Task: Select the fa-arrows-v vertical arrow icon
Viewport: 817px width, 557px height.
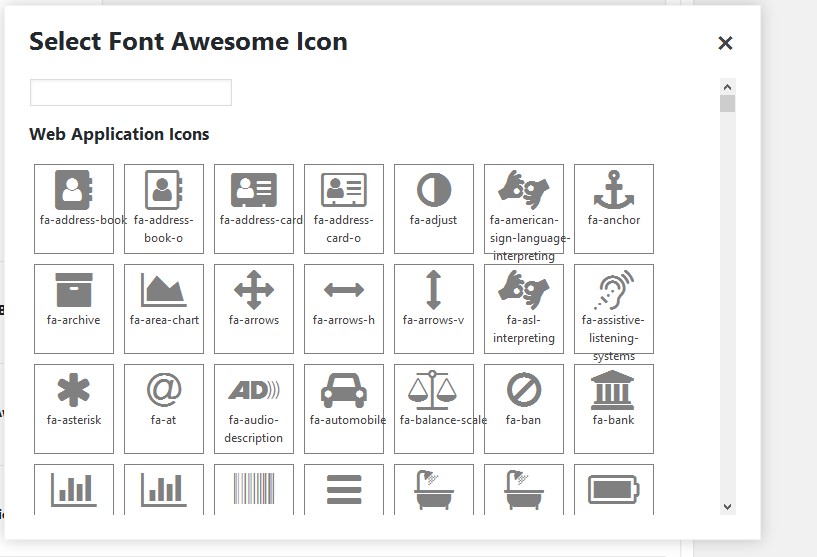Action: (x=434, y=309)
